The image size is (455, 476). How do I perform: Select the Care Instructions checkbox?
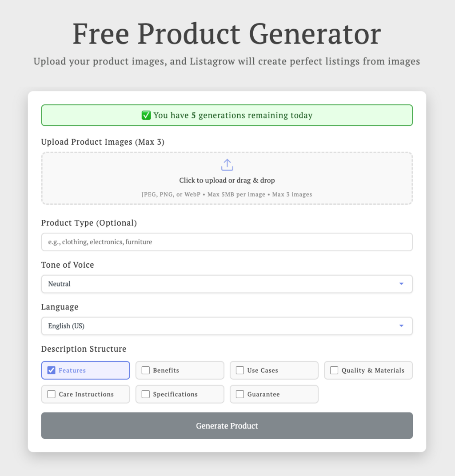click(x=52, y=394)
